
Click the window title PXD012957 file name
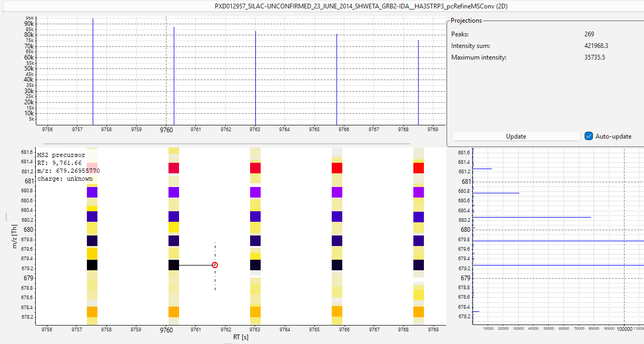point(362,6)
